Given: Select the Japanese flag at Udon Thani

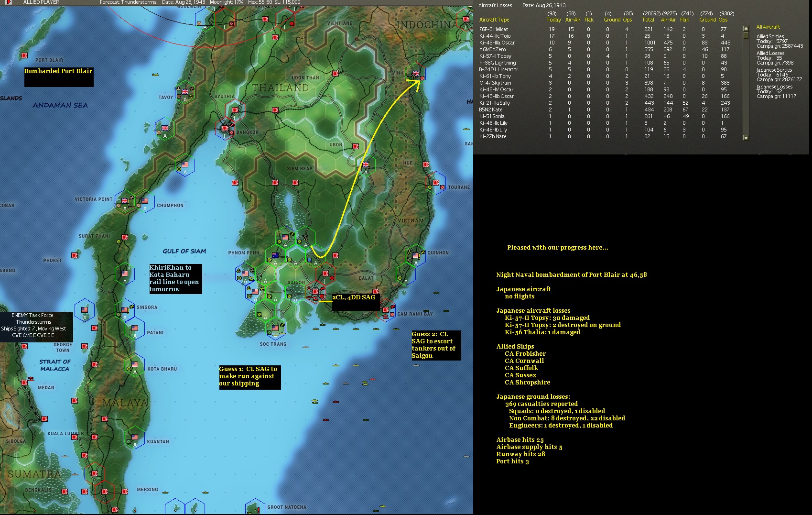Looking at the screenshot, I should tap(336, 74).
